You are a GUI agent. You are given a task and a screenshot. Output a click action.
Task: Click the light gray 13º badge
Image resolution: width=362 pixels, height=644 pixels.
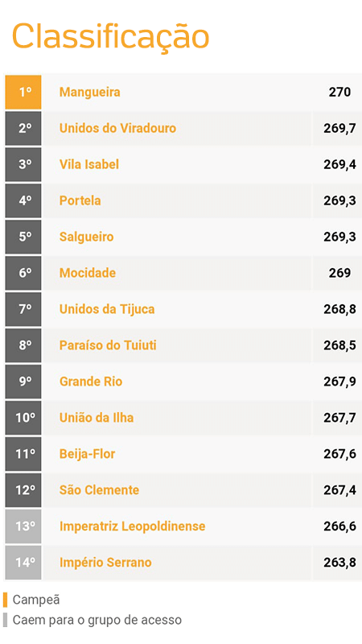point(23,526)
